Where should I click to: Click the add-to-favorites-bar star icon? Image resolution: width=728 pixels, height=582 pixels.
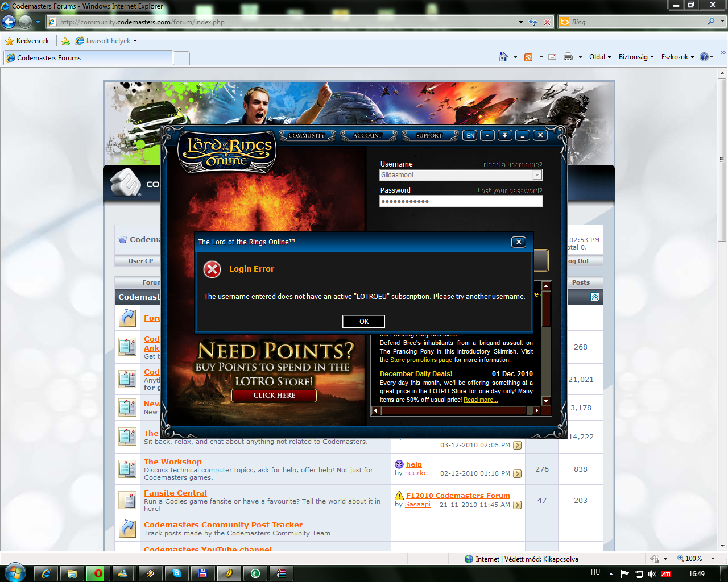[65, 41]
